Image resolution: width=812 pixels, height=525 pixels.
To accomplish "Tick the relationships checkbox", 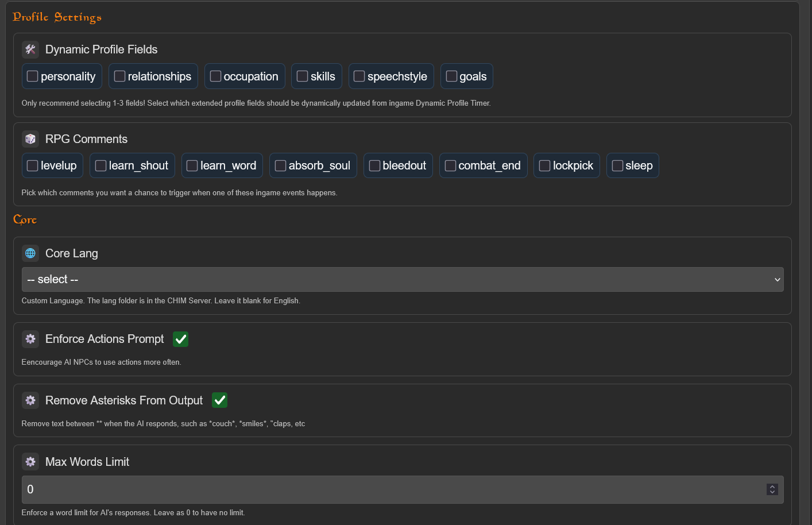I will click(119, 76).
